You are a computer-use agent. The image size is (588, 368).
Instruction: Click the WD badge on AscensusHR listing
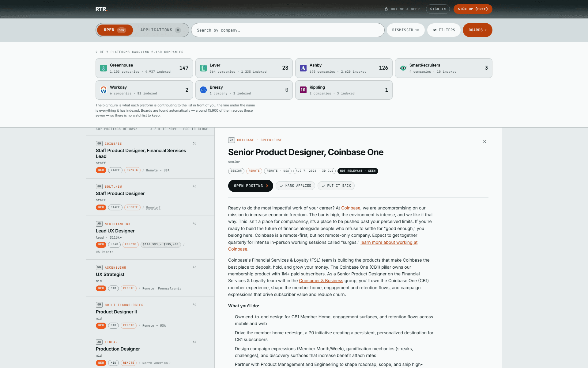(99, 267)
